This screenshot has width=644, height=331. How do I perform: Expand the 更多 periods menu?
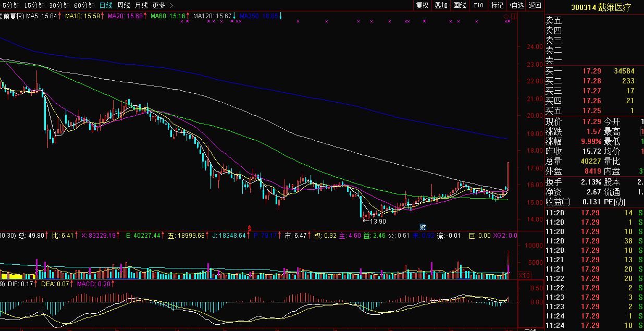click(x=159, y=5)
